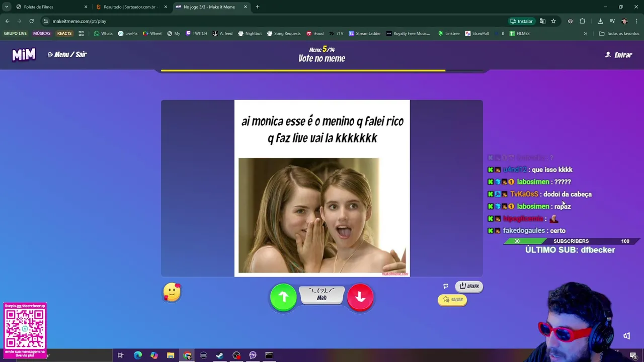Screen dimensions: 644x362
Task: Open the GRUPO LIVE bookmark folder
Action: click(15, 34)
